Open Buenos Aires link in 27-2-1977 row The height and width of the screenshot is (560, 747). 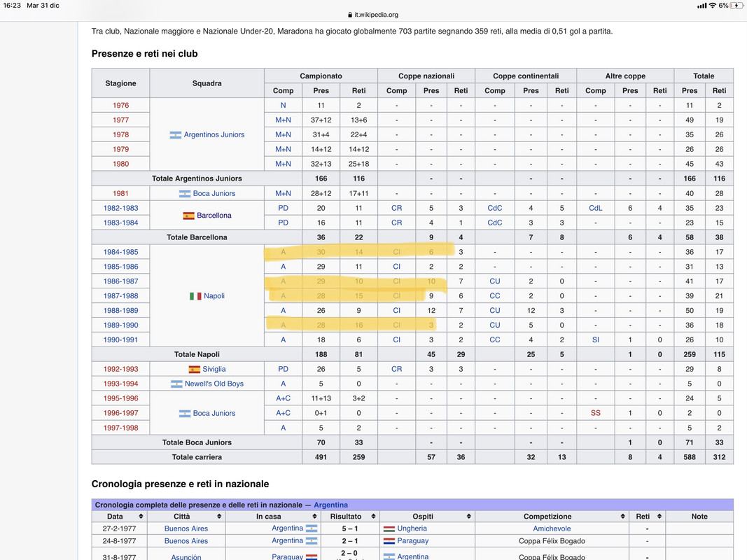tap(186, 528)
